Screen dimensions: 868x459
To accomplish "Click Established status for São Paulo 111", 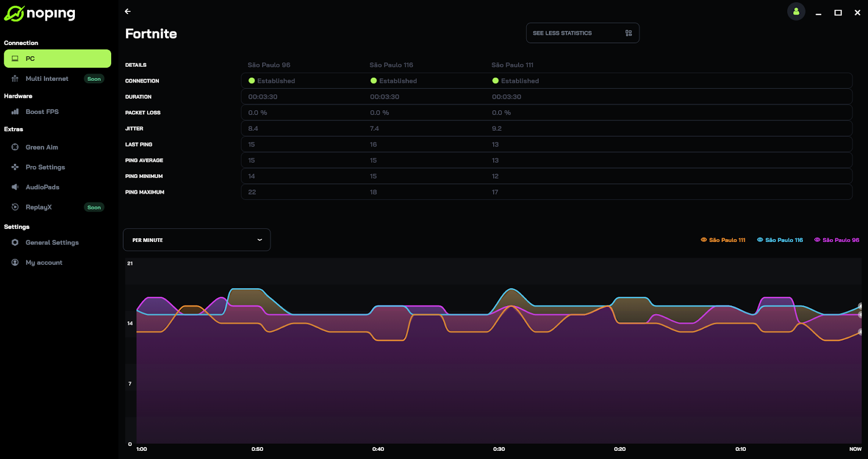I will click(515, 81).
